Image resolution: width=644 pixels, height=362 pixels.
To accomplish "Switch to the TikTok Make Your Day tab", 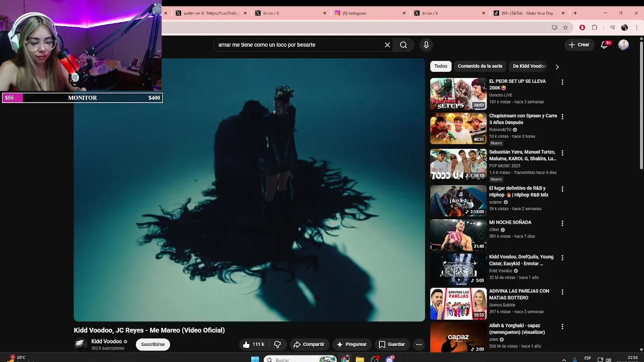I will click(x=528, y=13).
